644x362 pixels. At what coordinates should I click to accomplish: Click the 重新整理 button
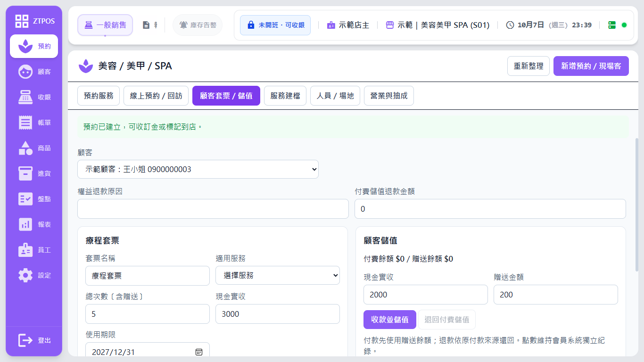coord(528,66)
